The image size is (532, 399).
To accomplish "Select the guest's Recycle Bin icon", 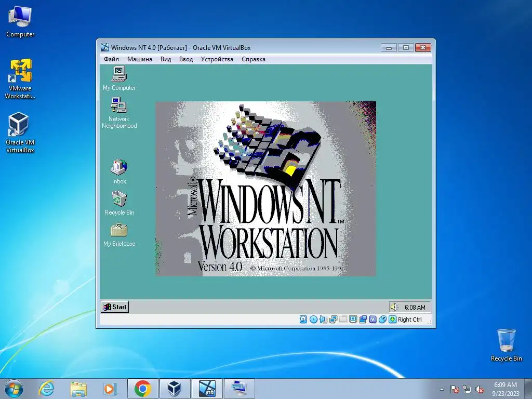I will (x=119, y=203).
